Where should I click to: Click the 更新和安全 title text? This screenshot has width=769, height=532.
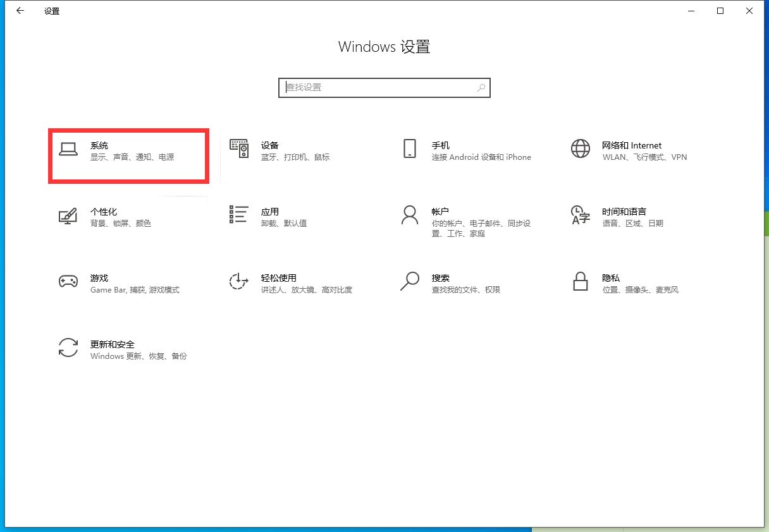point(113,344)
